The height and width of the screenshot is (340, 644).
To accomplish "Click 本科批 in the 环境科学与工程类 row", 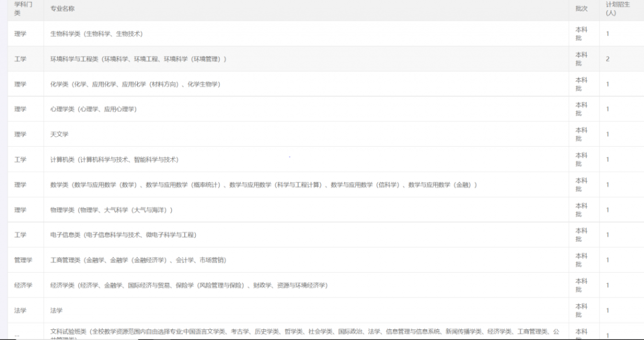I will pyautogui.click(x=581, y=59).
